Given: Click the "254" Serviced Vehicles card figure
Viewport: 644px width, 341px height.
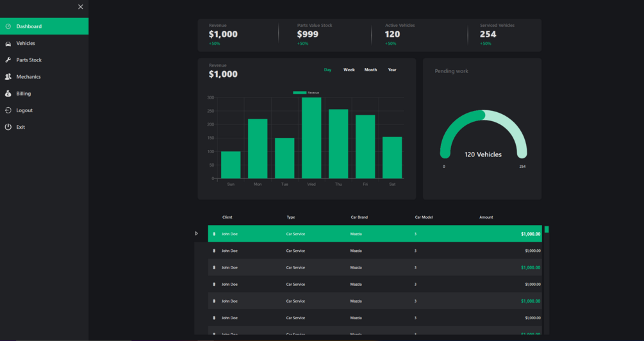Looking at the screenshot, I should (x=488, y=34).
